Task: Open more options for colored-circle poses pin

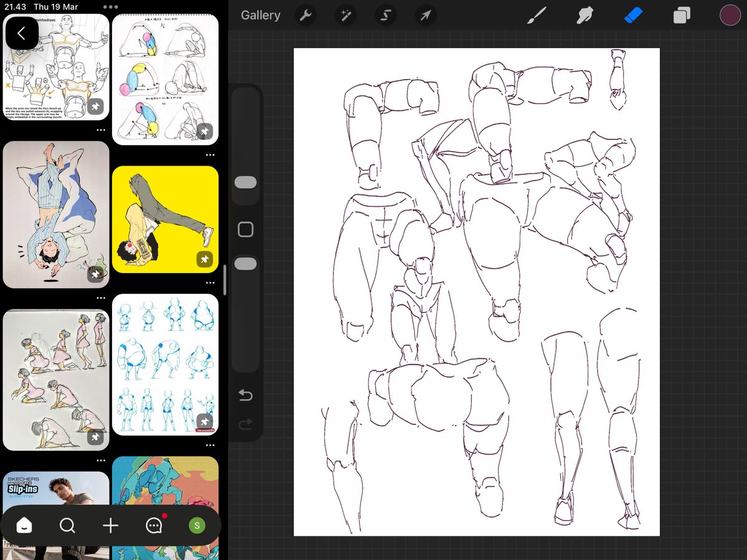Action: [x=210, y=155]
